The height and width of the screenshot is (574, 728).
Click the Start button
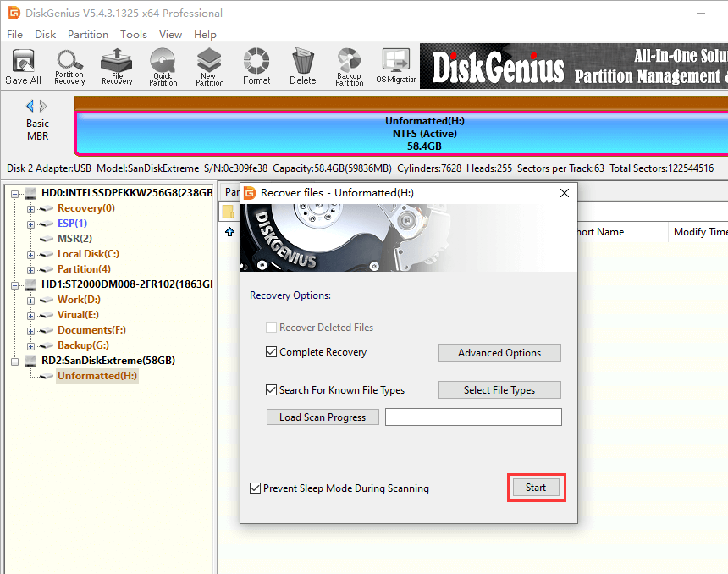[535, 488]
